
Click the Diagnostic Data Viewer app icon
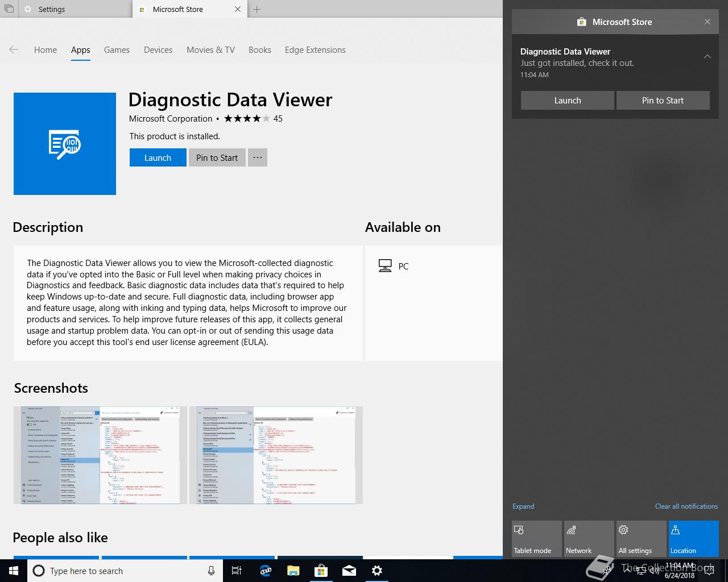click(x=65, y=144)
